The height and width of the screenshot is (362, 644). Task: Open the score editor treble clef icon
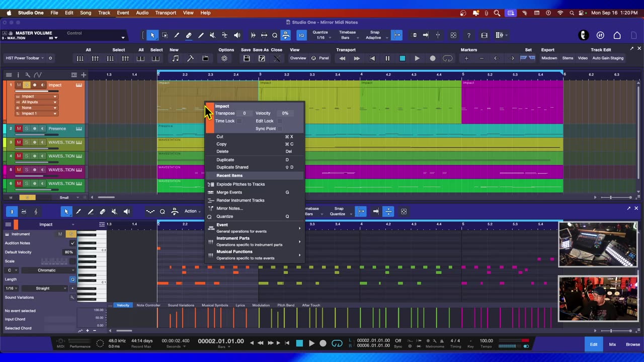point(36,212)
